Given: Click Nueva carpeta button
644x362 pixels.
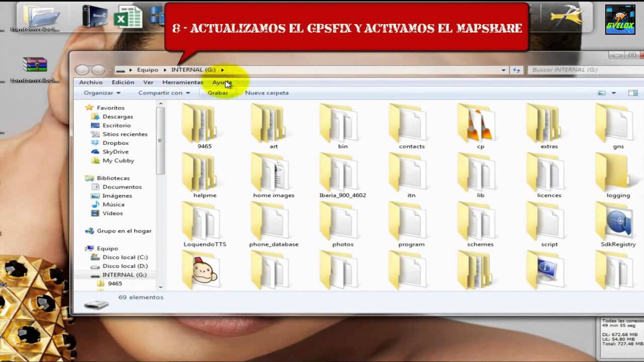Looking at the screenshot, I should point(267,93).
